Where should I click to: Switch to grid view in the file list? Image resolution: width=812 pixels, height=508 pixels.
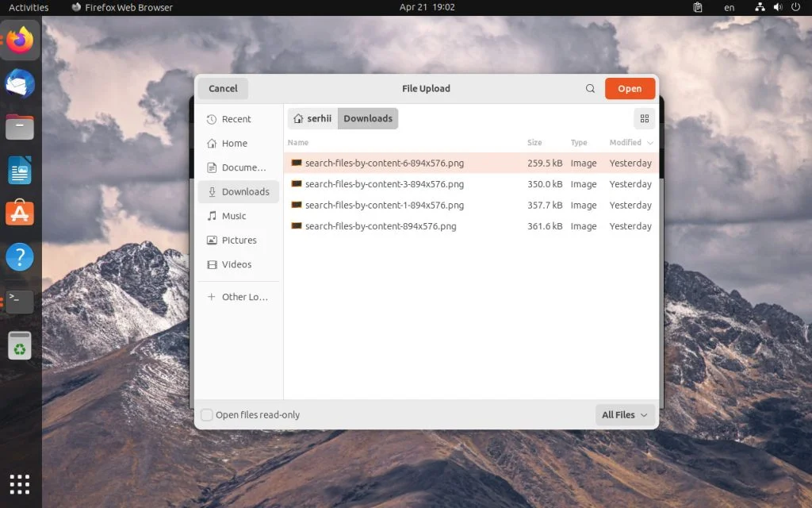(x=644, y=117)
